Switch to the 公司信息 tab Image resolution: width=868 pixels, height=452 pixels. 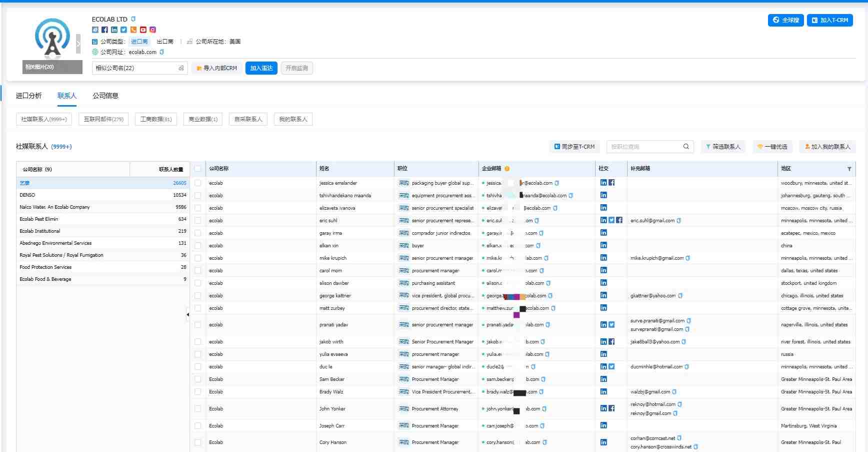click(x=105, y=95)
